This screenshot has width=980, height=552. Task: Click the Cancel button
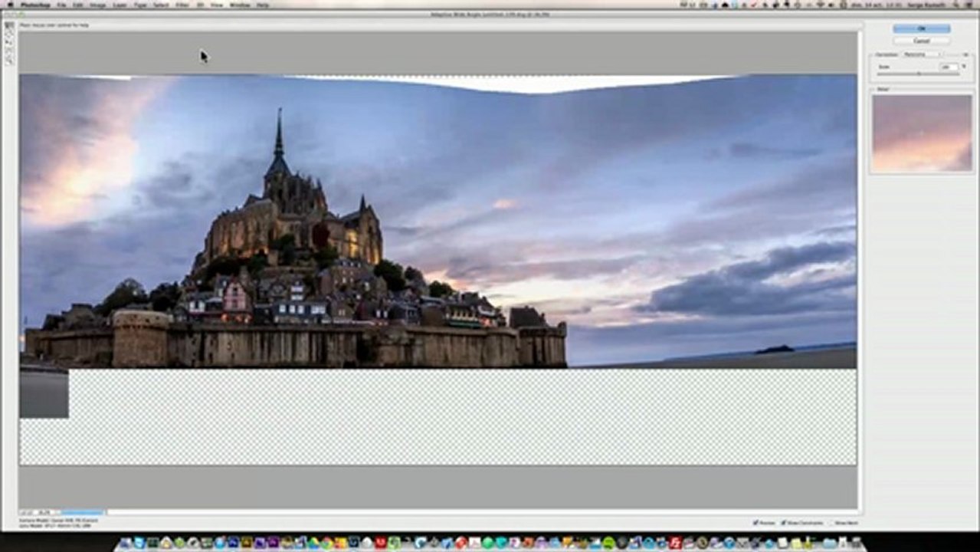click(x=921, y=41)
